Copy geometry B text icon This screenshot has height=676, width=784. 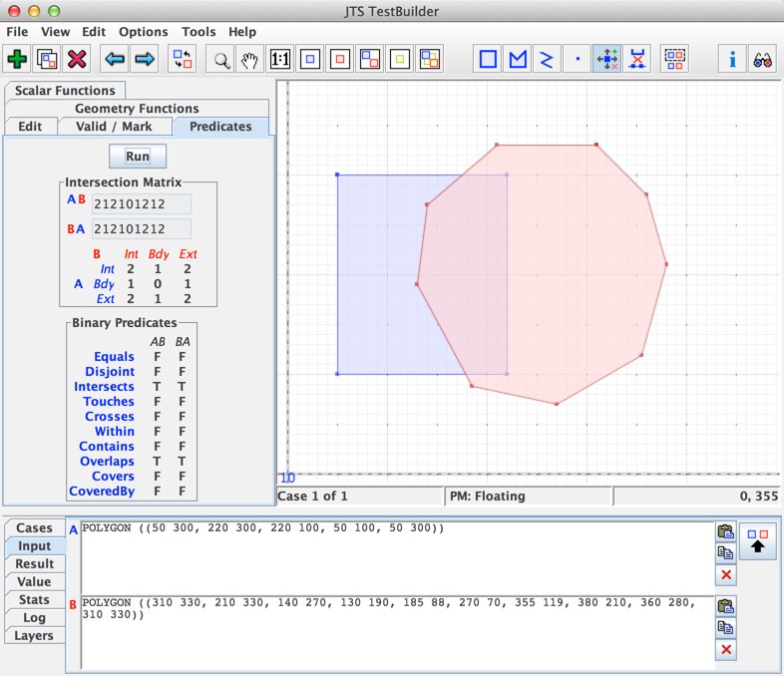(x=725, y=627)
